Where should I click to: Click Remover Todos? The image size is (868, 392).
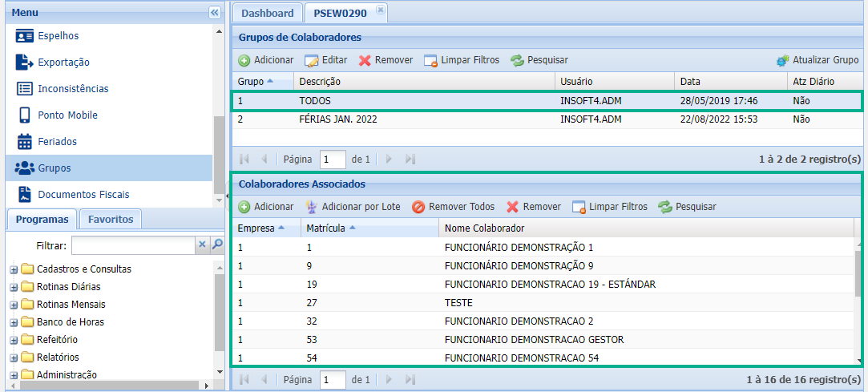click(454, 207)
